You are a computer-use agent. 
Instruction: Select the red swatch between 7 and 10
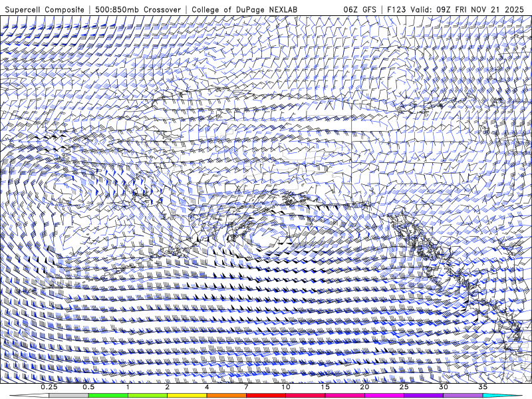coord(265,396)
